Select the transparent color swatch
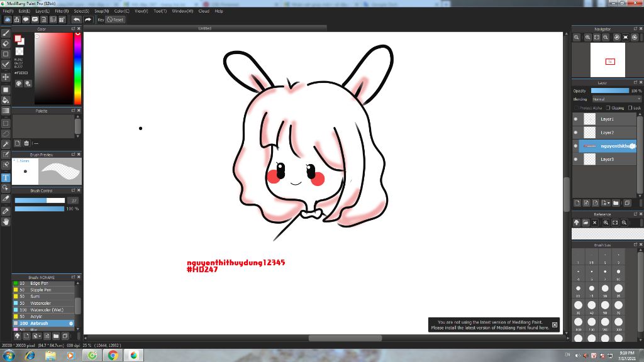Screen dimensions: 644x362 click(19, 52)
